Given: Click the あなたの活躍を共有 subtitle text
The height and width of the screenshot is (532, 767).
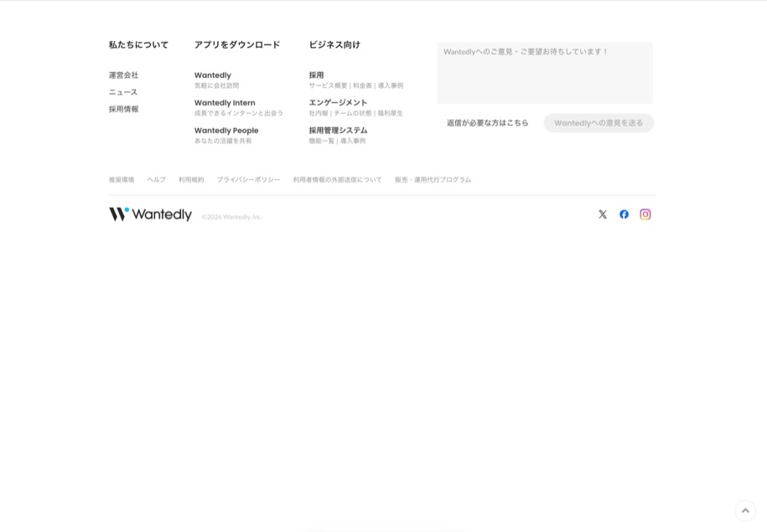Looking at the screenshot, I should (x=223, y=141).
